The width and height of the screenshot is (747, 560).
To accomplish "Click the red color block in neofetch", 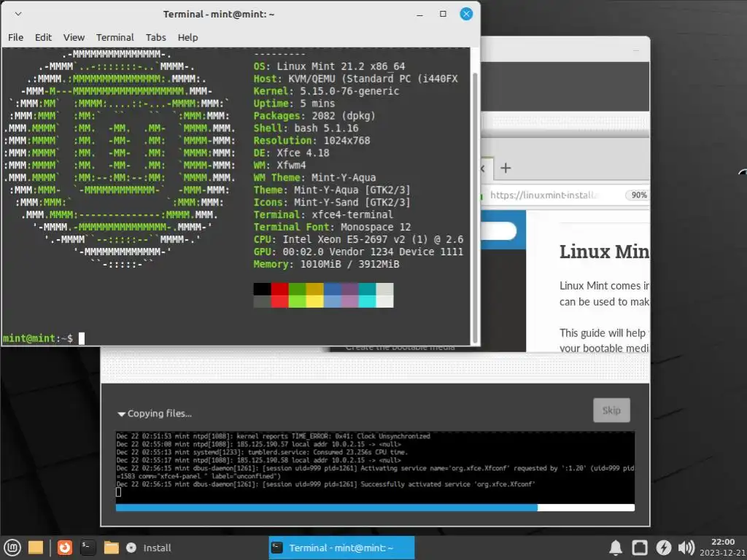I will tap(279, 289).
